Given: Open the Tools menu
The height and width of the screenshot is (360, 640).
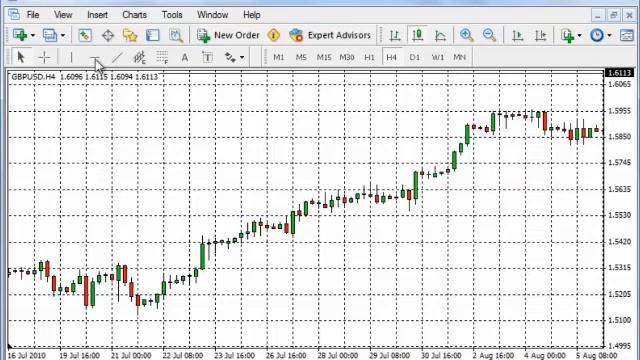Looking at the screenshot, I should (x=172, y=15).
